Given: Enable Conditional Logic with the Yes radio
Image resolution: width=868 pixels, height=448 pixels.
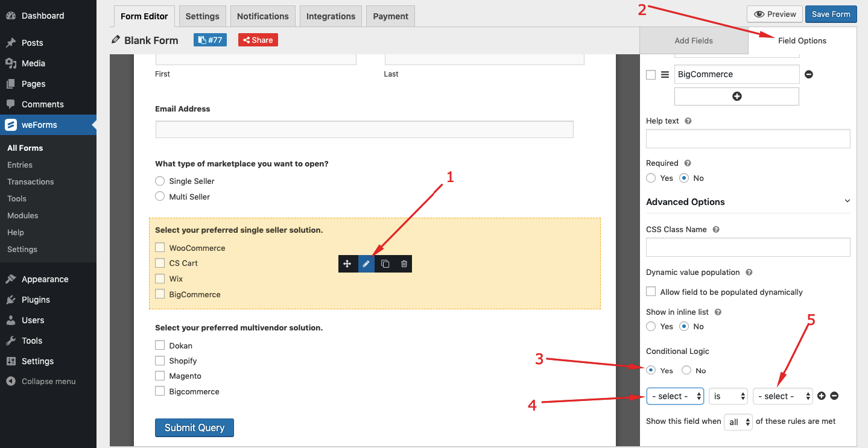Looking at the screenshot, I should (651, 370).
